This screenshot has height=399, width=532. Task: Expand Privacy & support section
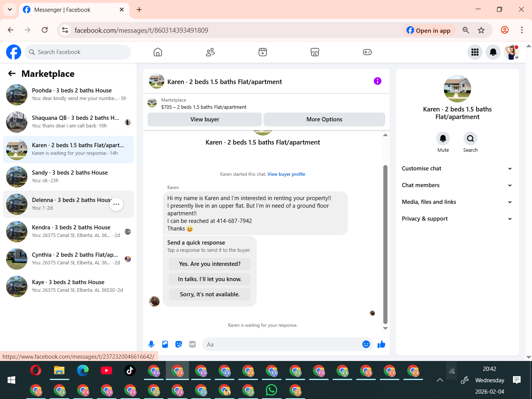[x=457, y=219]
